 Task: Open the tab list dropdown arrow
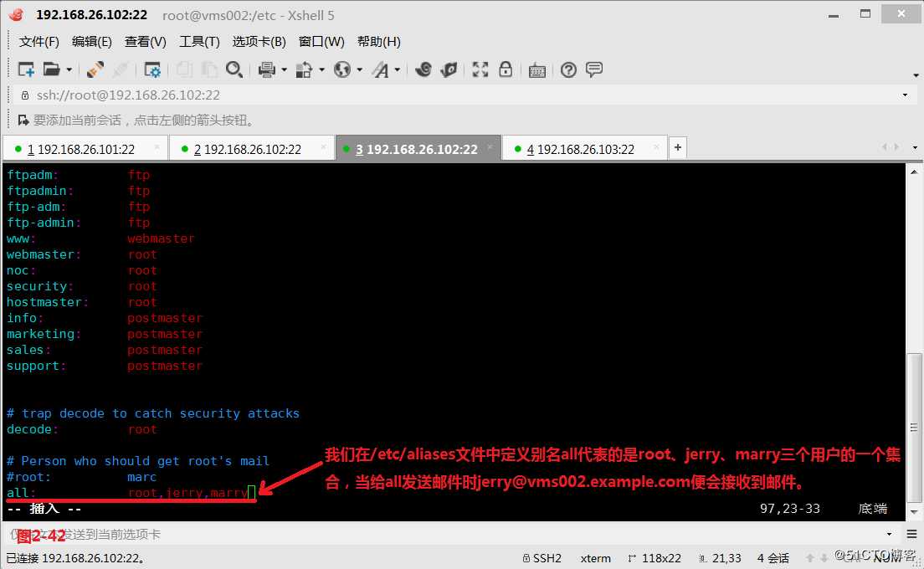pyautogui.click(x=915, y=147)
